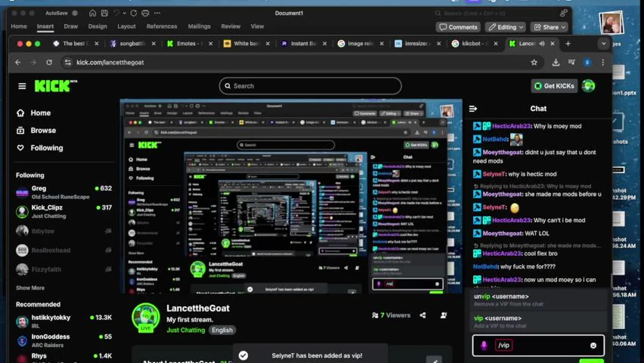Expand Show More in Following list
Viewport: 644px width, 363px height.
pyautogui.click(x=30, y=288)
